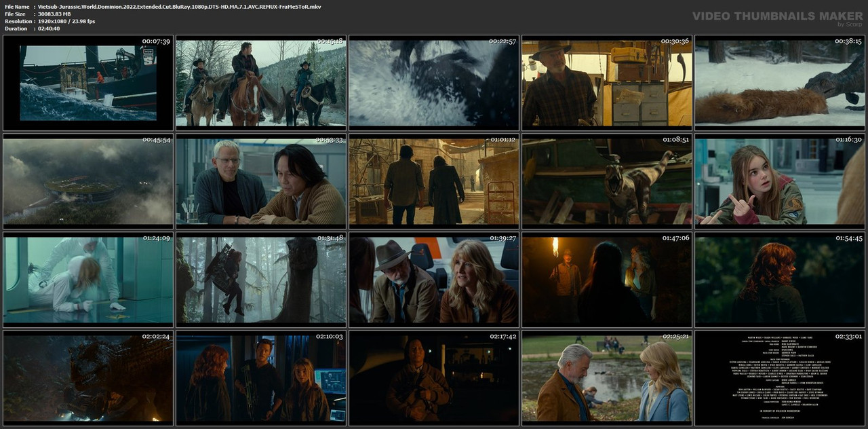The width and height of the screenshot is (868, 429).
Task: Open the credits thumbnail at 02:33:01
Action: pyautogui.click(x=780, y=377)
